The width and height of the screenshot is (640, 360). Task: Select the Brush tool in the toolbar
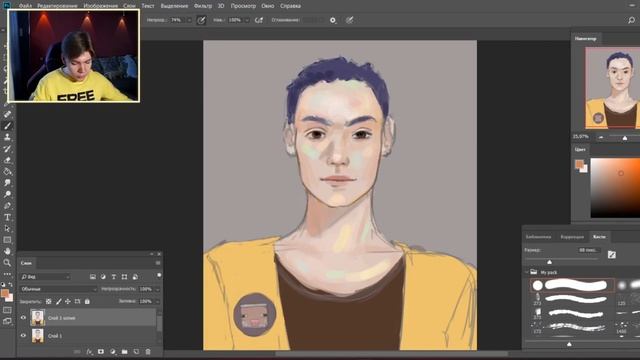[x=7, y=126]
